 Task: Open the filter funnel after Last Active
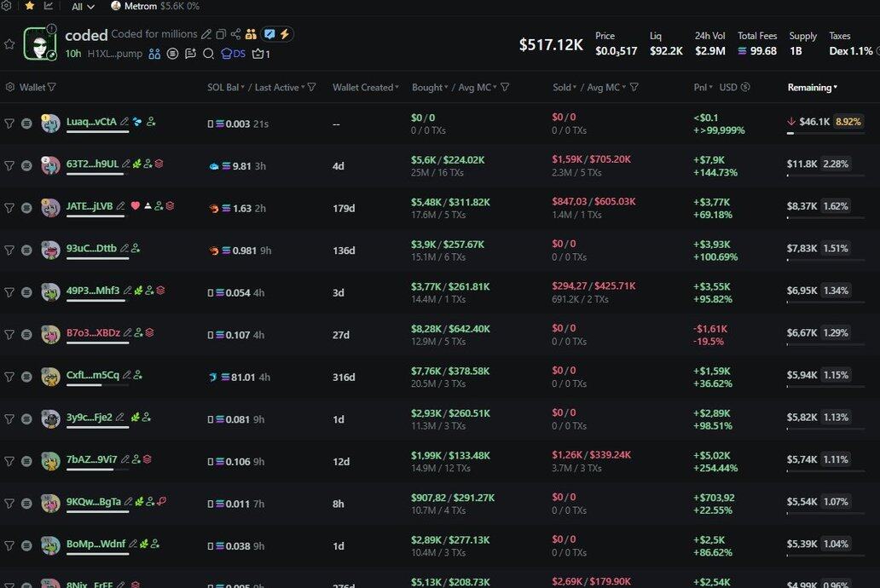(311, 87)
